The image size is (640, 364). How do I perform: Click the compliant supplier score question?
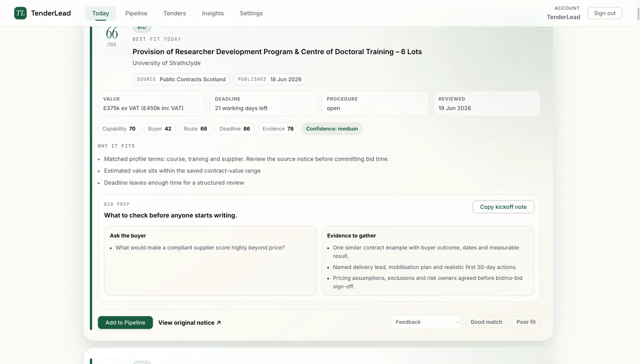tap(200, 248)
